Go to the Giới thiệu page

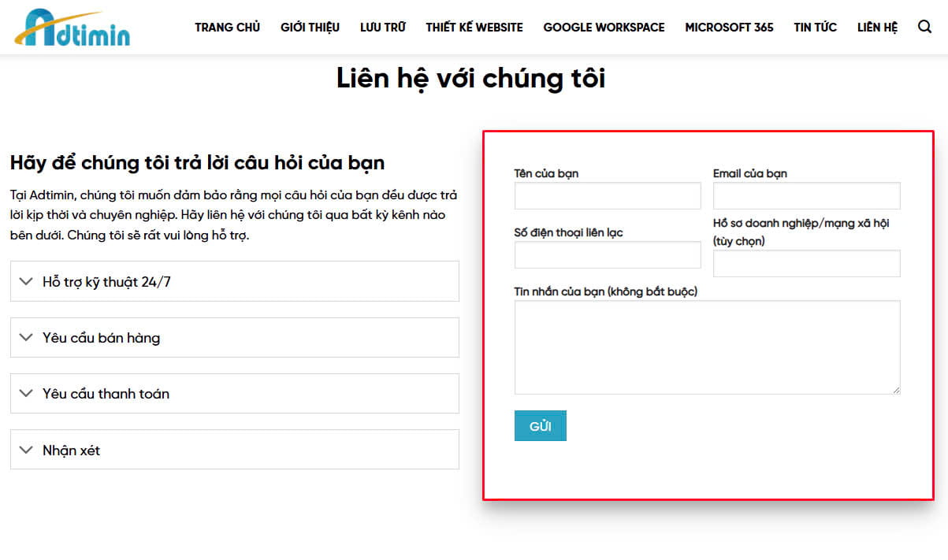[310, 28]
